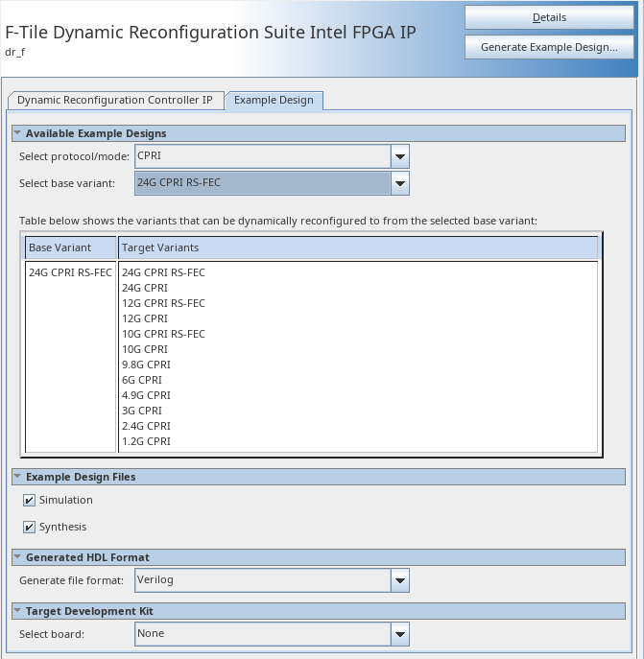Select 3G CPRI target variant
Screen dimensions: 644x659
point(142,411)
